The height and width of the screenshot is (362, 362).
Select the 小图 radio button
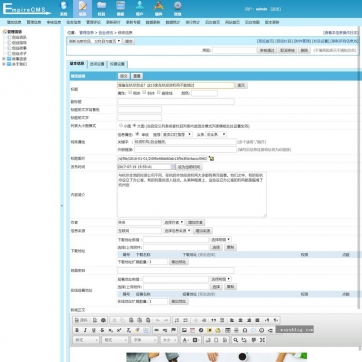pos(121,126)
